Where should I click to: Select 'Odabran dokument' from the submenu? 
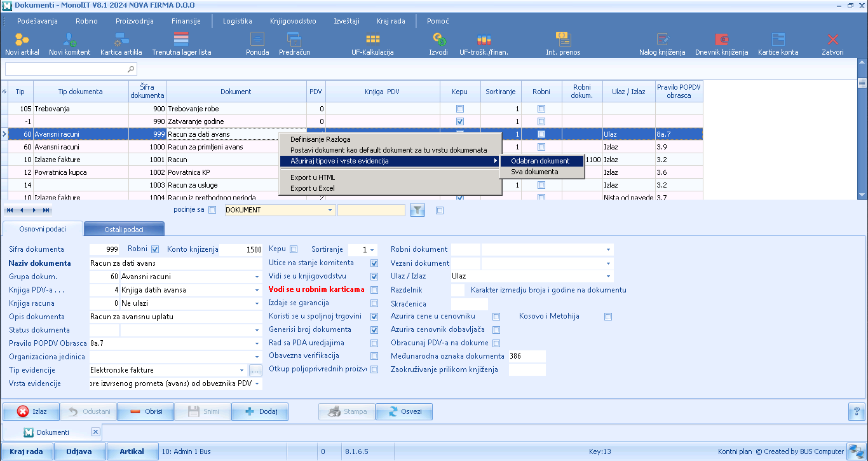(542, 161)
